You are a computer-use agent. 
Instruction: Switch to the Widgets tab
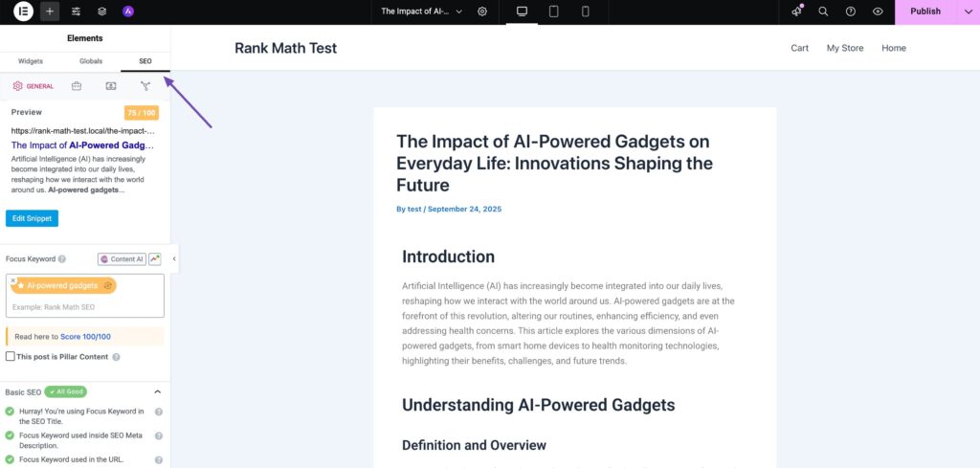pos(31,61)
